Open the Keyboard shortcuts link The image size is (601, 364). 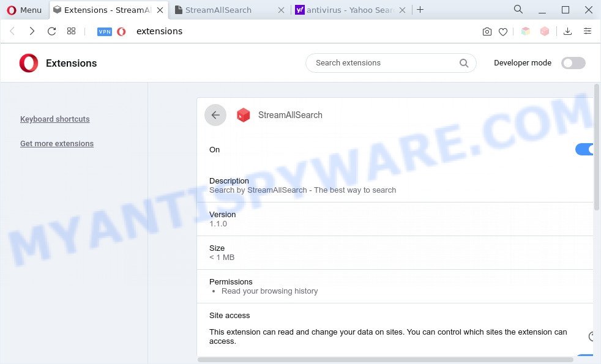(55, 119)
